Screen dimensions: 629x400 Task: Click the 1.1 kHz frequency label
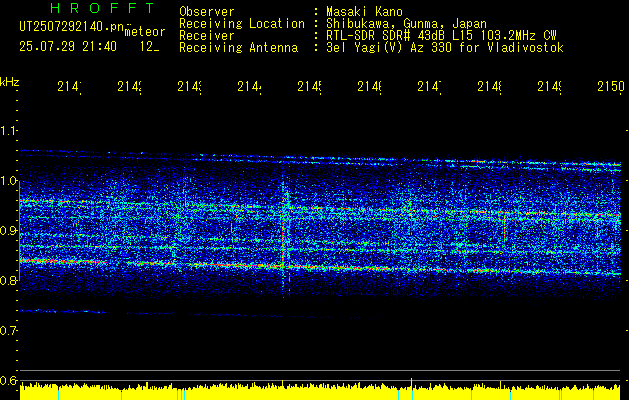(x=8, y=131)
